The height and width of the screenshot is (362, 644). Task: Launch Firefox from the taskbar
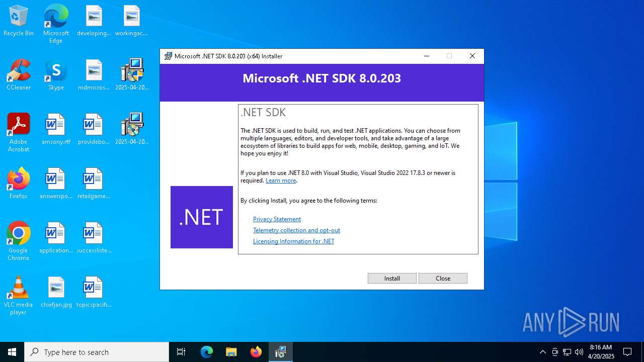click(256, 352)
